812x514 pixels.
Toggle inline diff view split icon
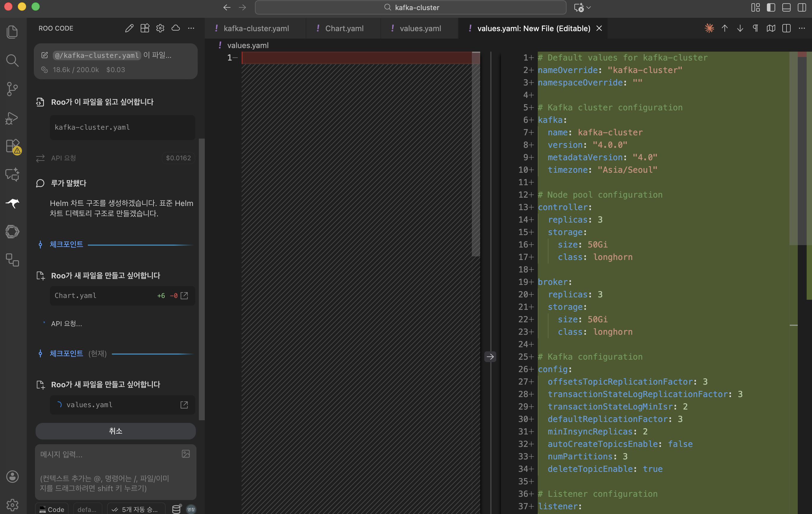786,28
